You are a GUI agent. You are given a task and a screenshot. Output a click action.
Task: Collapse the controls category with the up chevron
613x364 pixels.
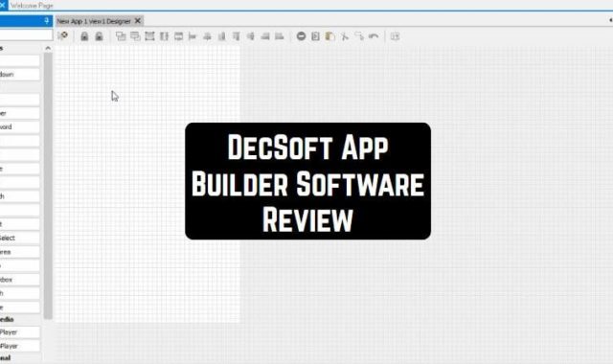point(48,48)
